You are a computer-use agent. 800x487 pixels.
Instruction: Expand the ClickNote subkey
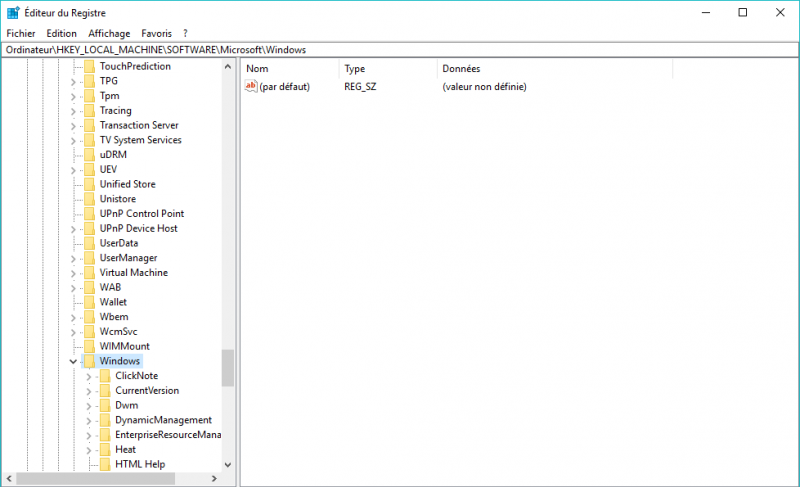(x=89, y=377)
